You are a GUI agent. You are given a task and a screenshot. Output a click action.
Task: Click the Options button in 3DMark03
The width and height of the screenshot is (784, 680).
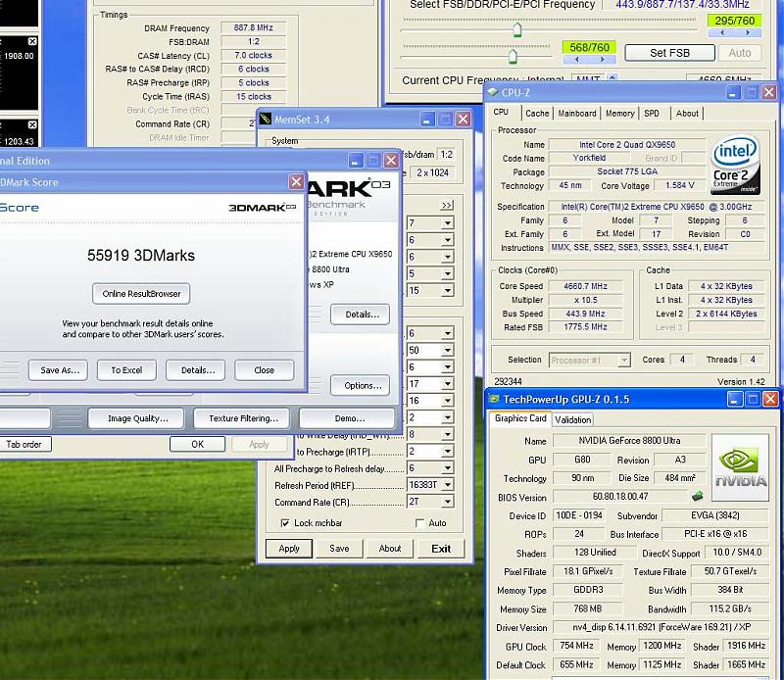click(x=361, y=385)
